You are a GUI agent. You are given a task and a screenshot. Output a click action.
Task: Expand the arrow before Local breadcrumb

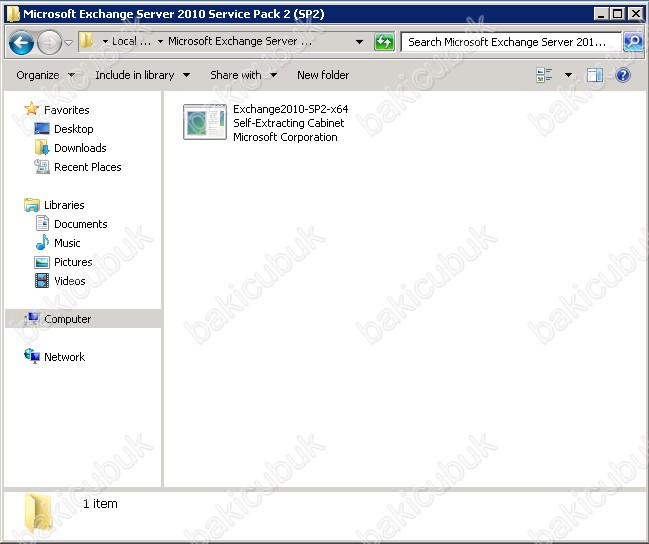coord(105,41)
